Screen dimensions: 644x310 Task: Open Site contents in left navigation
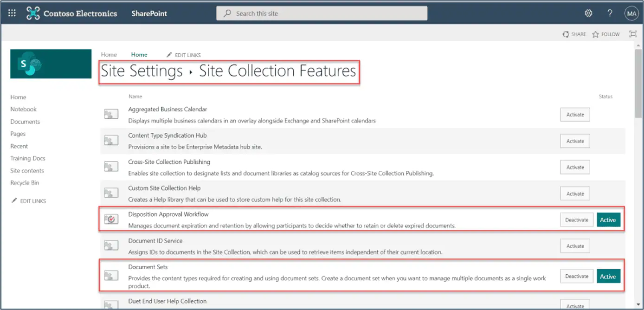pos(27,171)
